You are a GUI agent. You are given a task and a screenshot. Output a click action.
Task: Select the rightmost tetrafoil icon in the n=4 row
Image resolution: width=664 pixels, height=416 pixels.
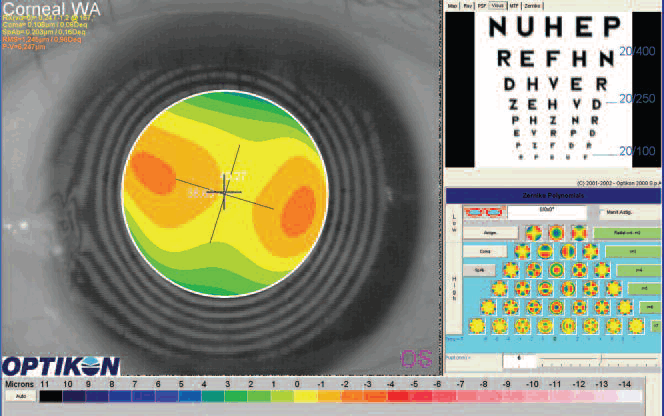(602, 270)
